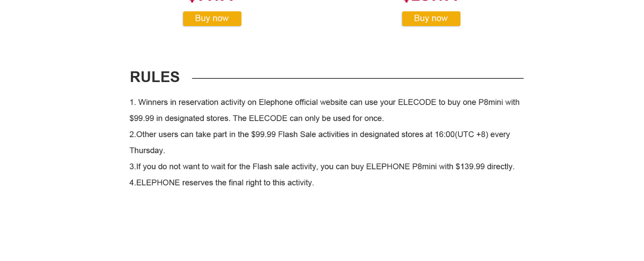Click 'can only be used for once' text
The height and width of the screenshot is (261, 644).
point(336,118)
